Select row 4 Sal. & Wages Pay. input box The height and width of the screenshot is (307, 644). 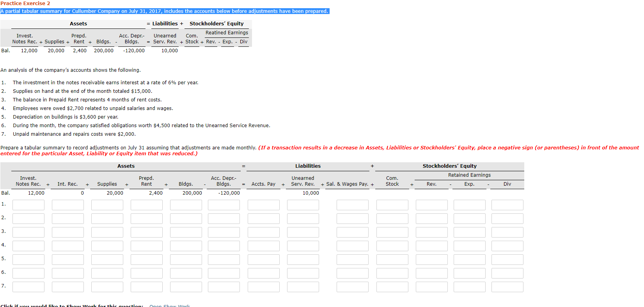[353, 246]
